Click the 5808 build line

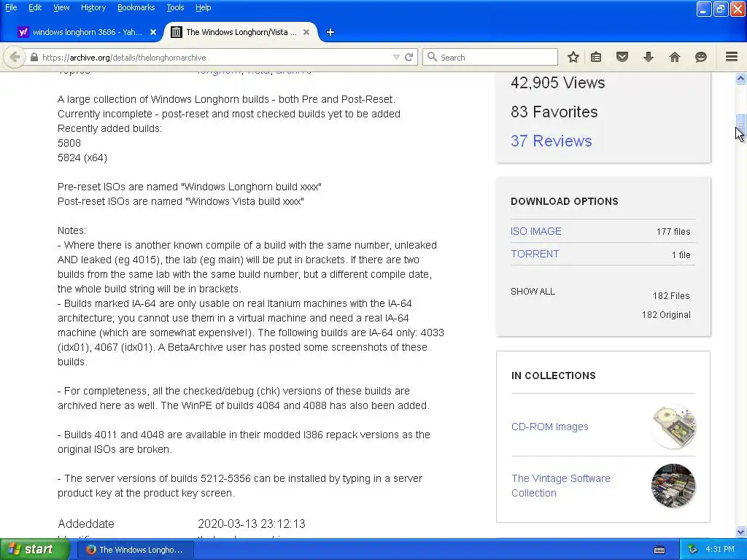click(x=69, y=143)
